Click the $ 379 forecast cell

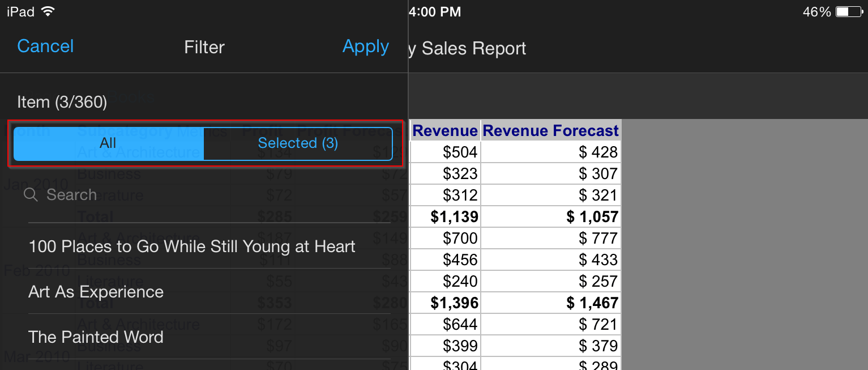click(551, 346)
